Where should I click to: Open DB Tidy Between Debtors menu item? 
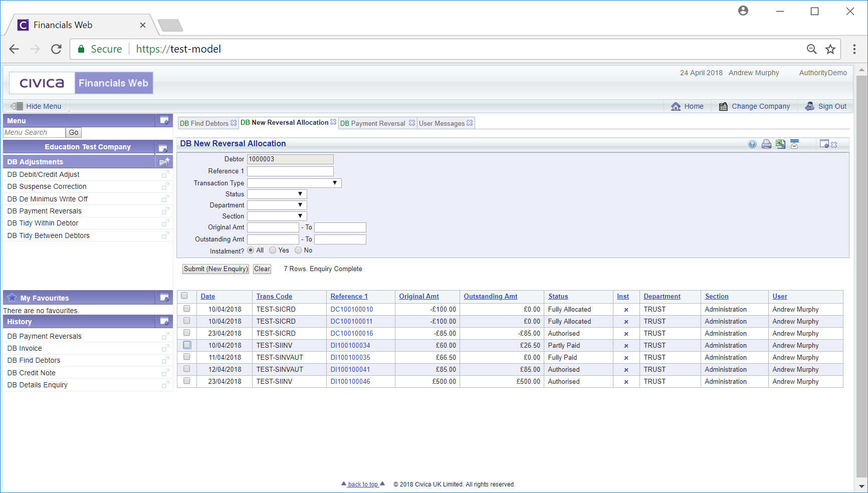point(49,235)
